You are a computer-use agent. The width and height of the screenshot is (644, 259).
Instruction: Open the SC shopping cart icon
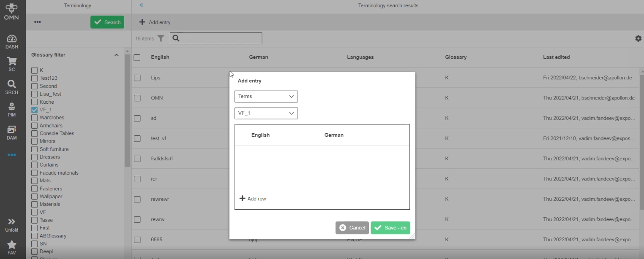coord(12,64)
